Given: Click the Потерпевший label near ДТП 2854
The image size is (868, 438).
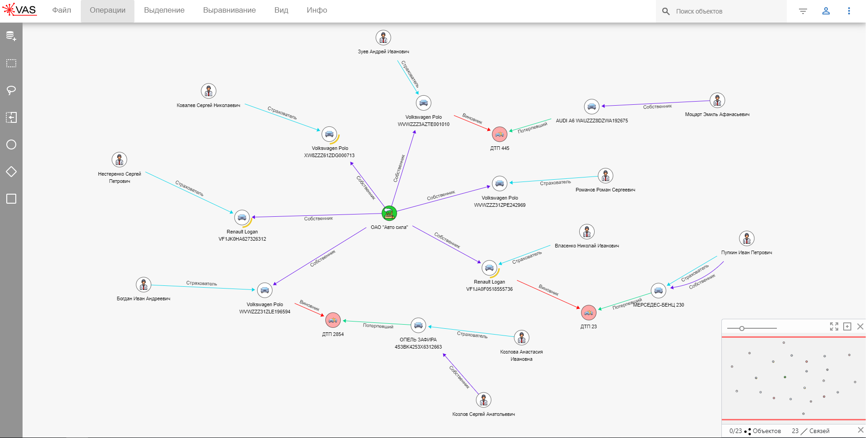Looking at the screenshot, I should [378, 326].
